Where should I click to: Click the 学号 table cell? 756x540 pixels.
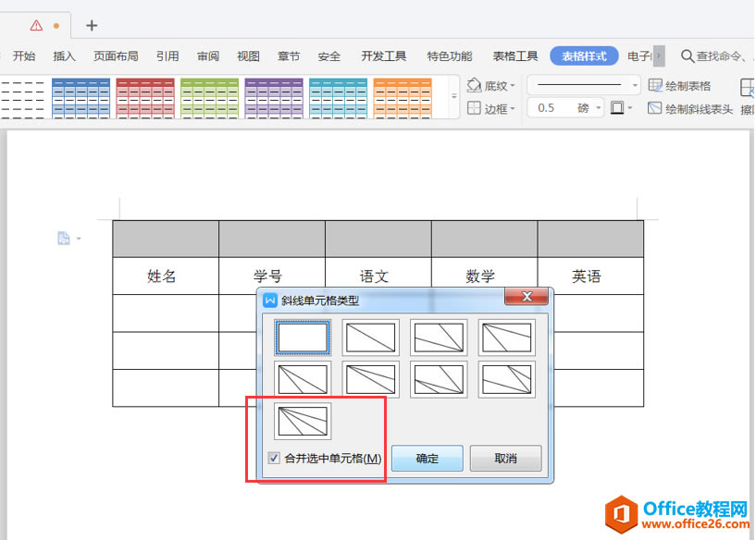(272, 276)
